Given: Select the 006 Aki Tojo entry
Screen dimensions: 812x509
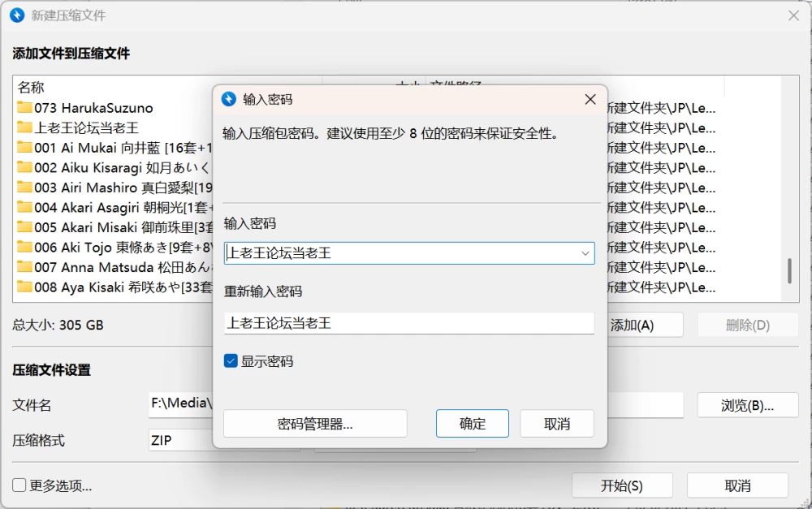Looking at the screenshot, I should 123,248.
